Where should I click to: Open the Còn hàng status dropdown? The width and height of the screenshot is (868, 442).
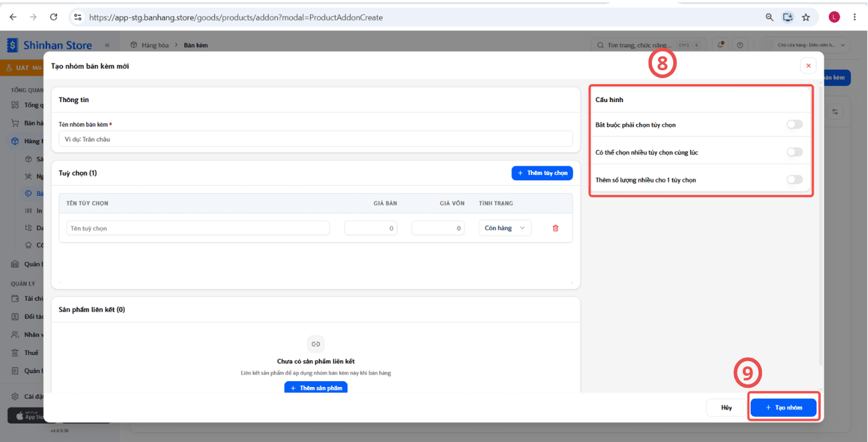[505, 228]
